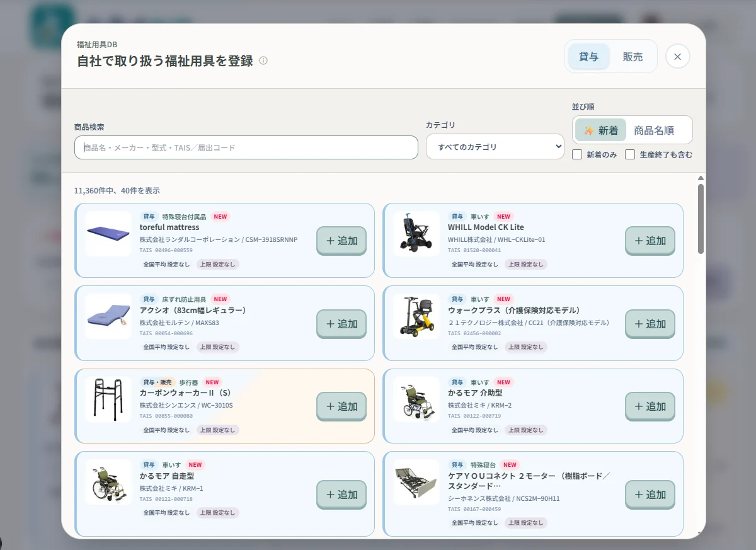Click TAIS 00855-000080 code
This screenshot has width=756, height=550.
166,416
